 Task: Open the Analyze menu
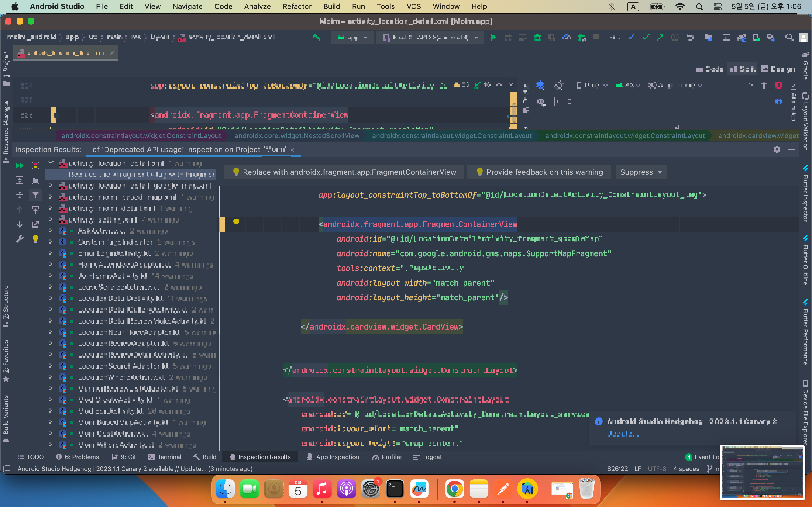(x=257, y=6)
